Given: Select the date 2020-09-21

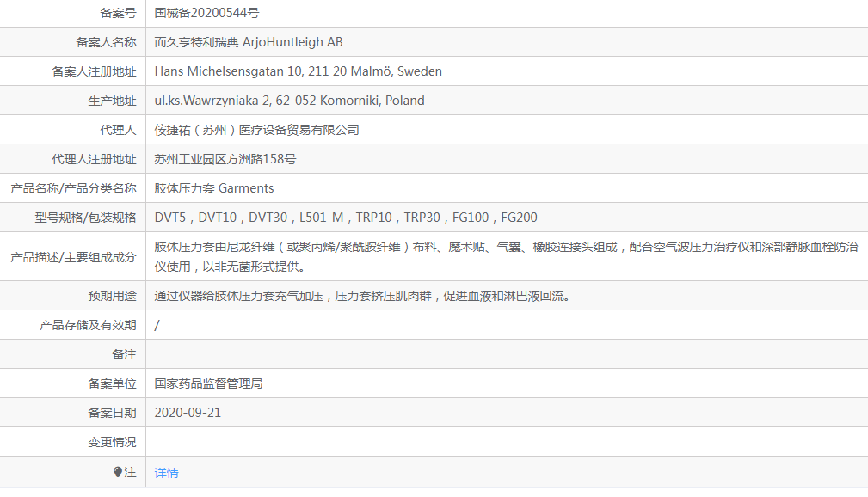Looking at the screenshot, I should [x=188, y=413].
